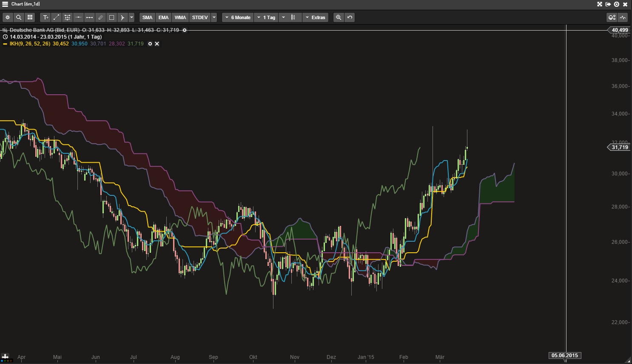Open chart settings gear icon
632x364 pixels.
[x=8, y=17]
